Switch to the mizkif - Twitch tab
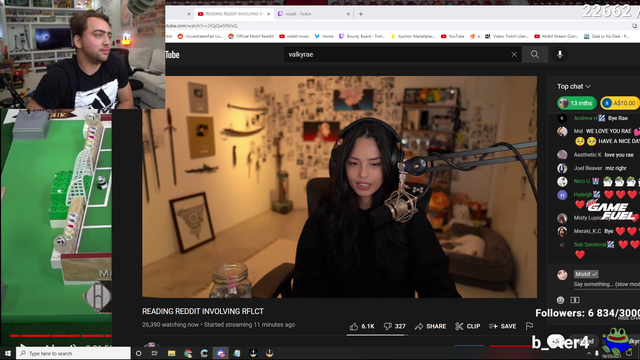Image resolution: width=640 pixels, height=360 pixels. click(x=313, y=14)
